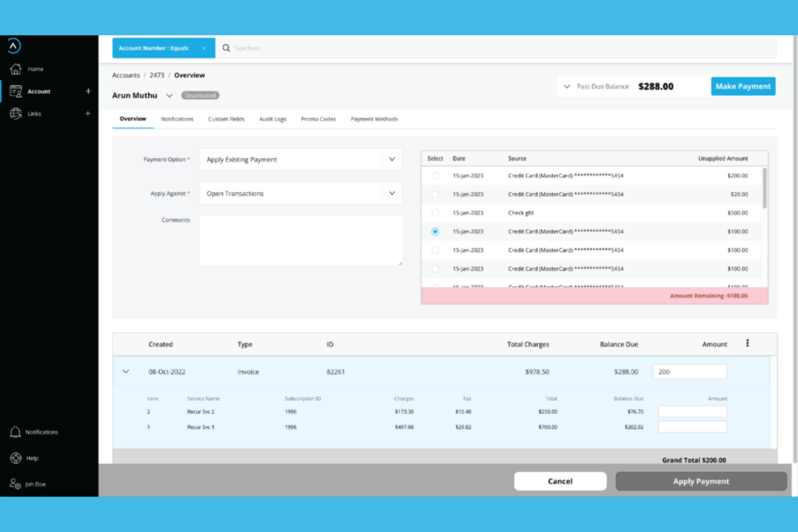Screen dimensions: 798x532
Task: Open the Account Number : Equals filter dropdown
Action: [x=163, y=48]
